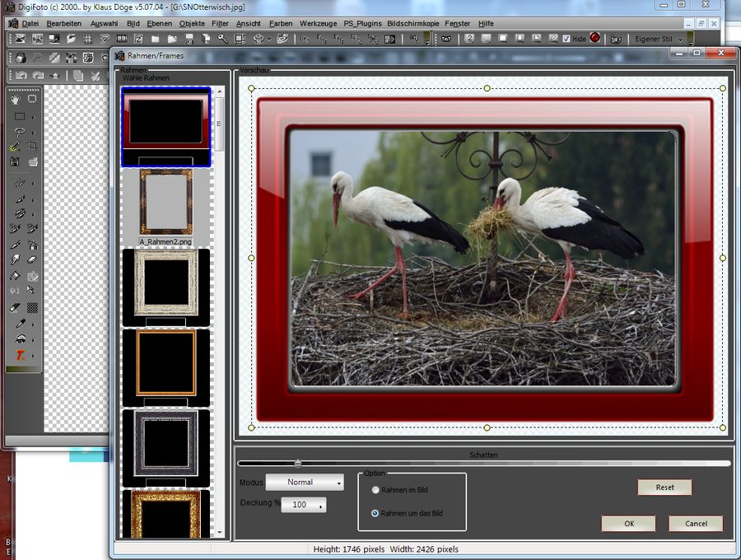Image resolution: width=741 pixels, height=560 pixels.
Task: Pick the Lasso selection tool
Action: point(19,132)
